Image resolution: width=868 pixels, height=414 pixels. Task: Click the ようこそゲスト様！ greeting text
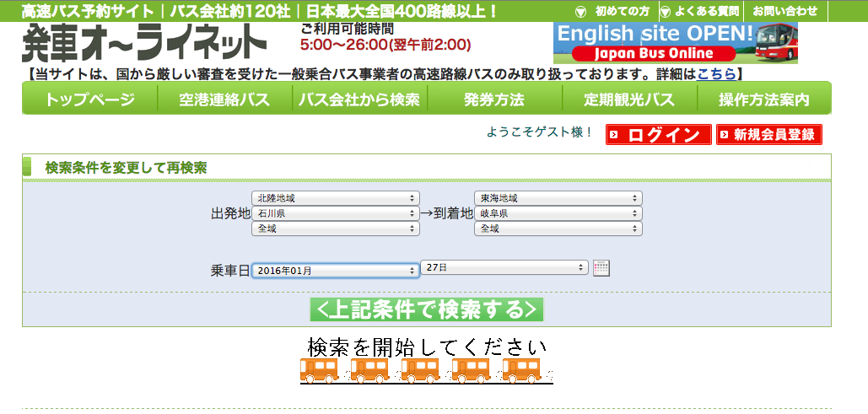point(540,133)
